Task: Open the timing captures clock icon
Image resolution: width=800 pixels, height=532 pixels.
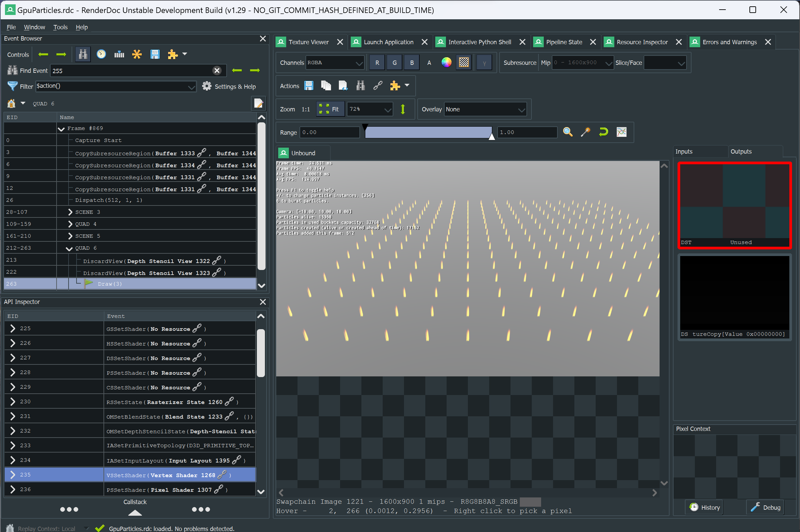Action: pyautogui.click(x=101, y=54)
